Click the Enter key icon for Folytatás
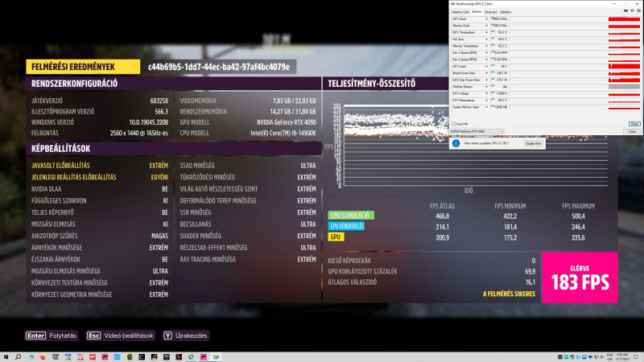 (x=36, y=335)
